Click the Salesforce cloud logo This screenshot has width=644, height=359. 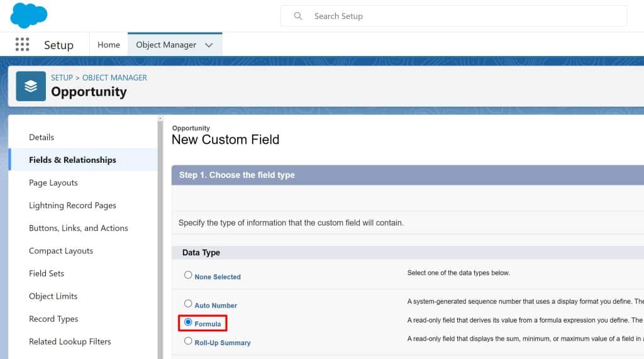[29, 15]
